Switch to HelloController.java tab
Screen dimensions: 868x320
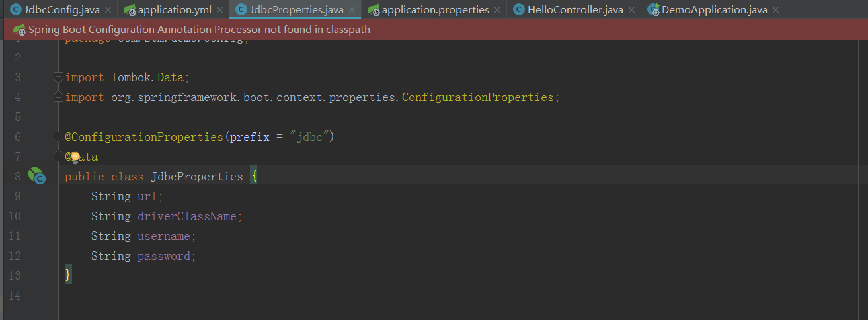[575, 9]
